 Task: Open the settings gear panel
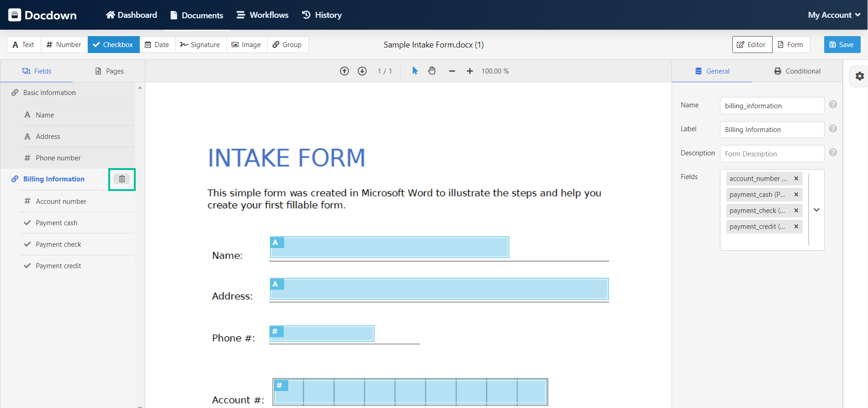[x=859, y=76]
